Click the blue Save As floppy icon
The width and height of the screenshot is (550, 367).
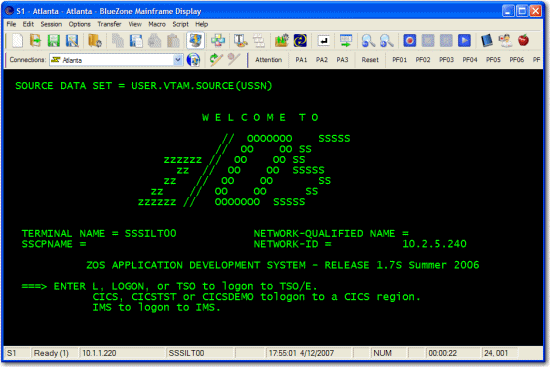pyautogui.click(x=72, y=41)
